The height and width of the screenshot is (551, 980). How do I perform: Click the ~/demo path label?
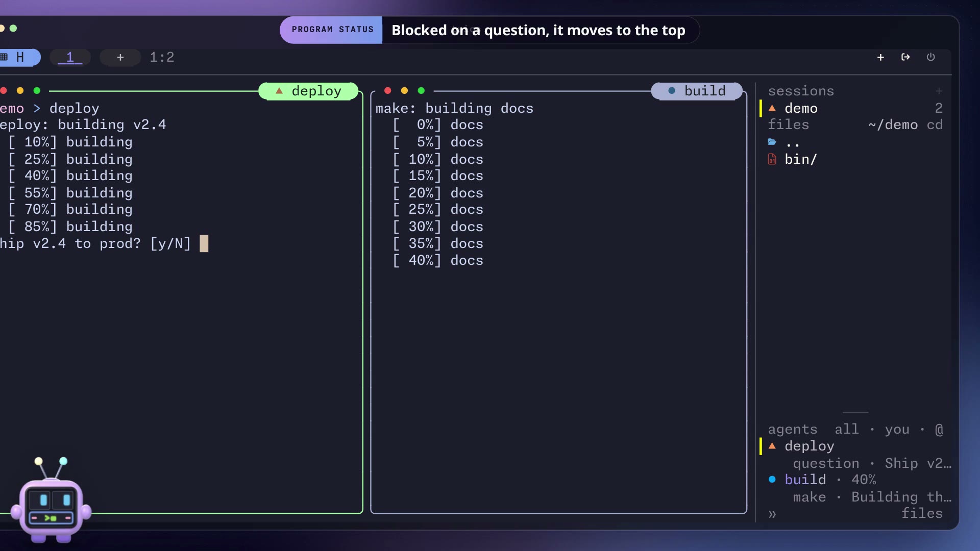pos(893,125)
